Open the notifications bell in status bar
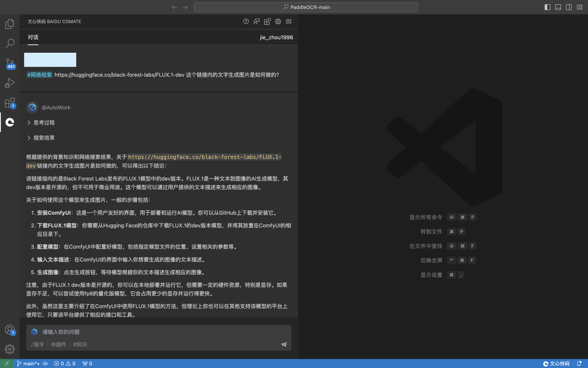The height and width of the screenshot is (368, 588). (x=579, y=364)
